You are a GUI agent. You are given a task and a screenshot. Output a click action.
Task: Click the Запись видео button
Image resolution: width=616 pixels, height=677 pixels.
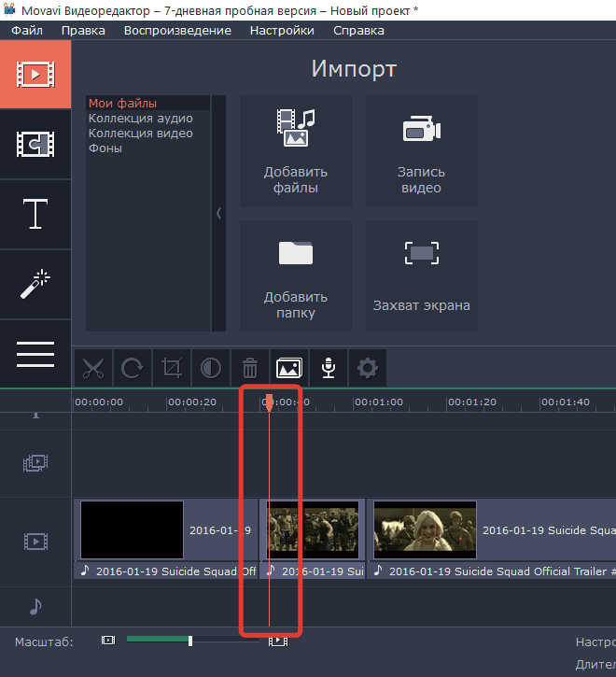click(x=421, y=151)
